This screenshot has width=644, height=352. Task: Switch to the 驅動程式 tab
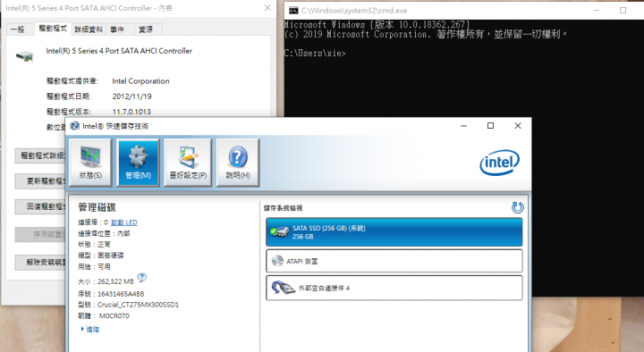click(x=53, y=29)
